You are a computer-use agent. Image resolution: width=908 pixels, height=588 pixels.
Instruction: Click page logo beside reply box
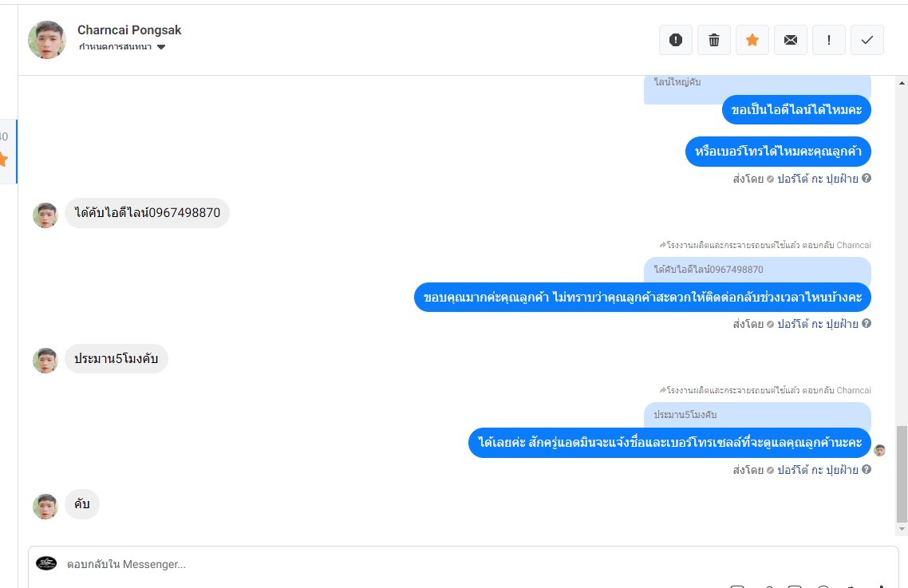pyautogui.click(x=46, y=563)
